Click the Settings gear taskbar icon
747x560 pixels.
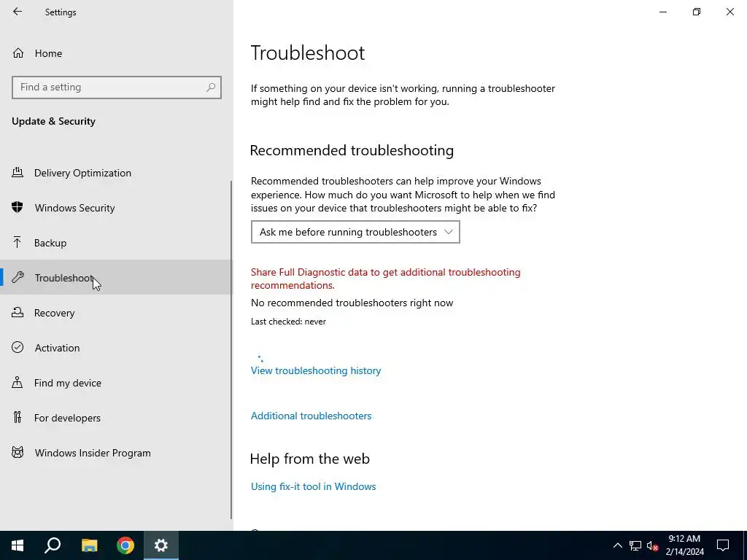pos(161,545)
